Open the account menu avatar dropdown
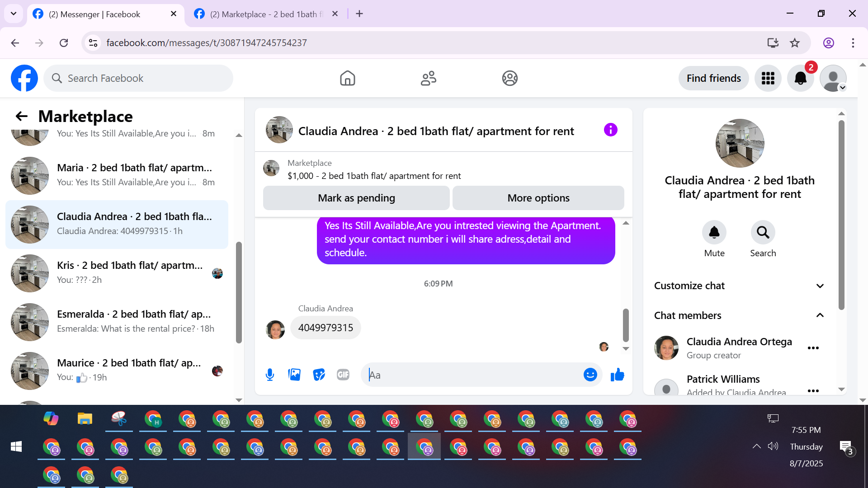Screen dimensions: 868x488 click(x=833, y=78)
